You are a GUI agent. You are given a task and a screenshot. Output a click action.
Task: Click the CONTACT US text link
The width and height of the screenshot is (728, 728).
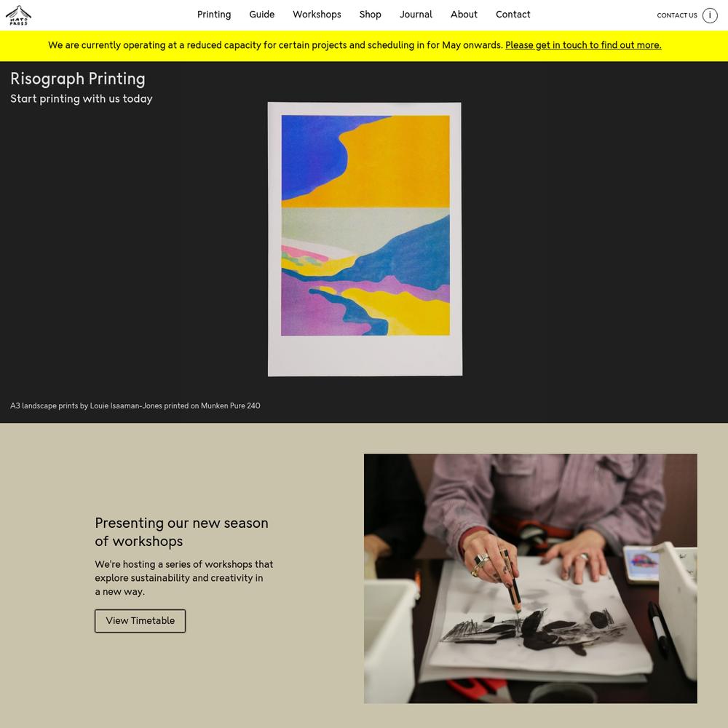[x=676, y=15]
